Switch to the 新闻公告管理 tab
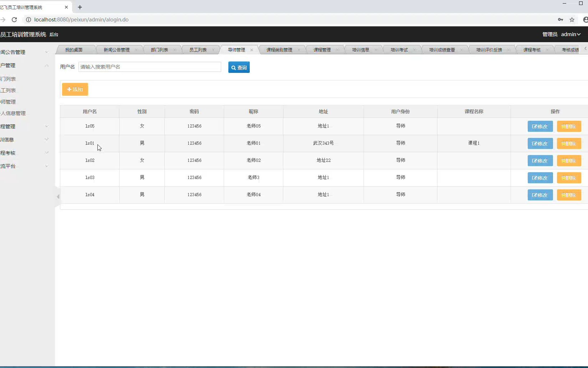The height and width of the screenshot is (368, 588). click(x=117, y=50)
